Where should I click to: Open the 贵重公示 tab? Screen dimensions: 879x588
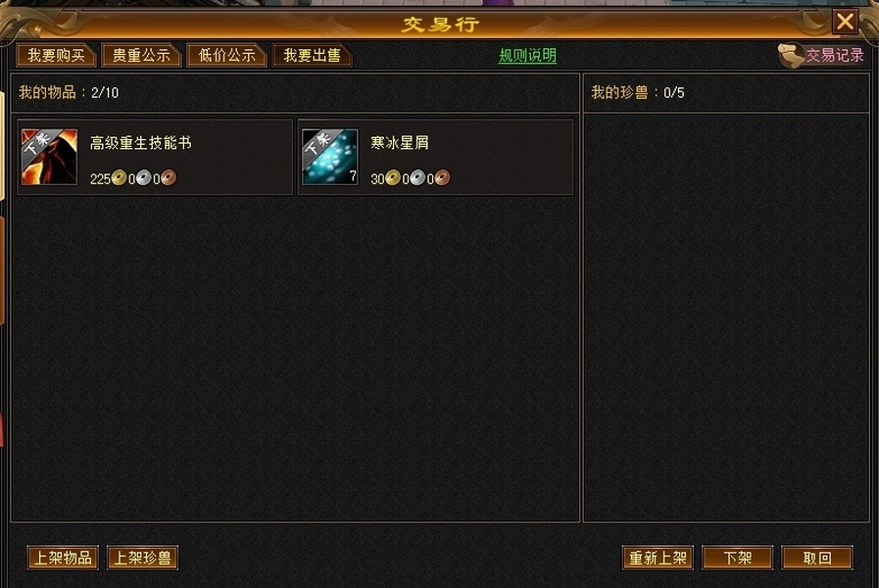click(141, 56)
